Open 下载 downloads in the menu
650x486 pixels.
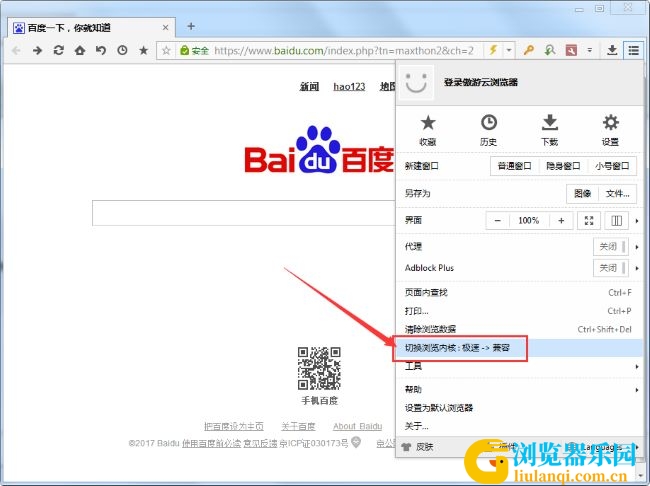click(550, 130)
